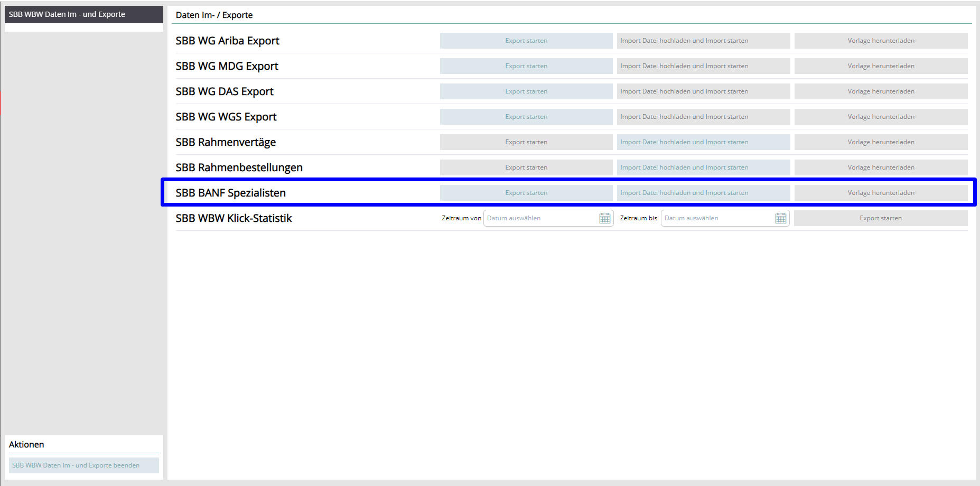This screenshot has height=486, width=980.
Task: Select SBB WBW Daten Im - und Exporte header
Action: (x=84, y=14)
